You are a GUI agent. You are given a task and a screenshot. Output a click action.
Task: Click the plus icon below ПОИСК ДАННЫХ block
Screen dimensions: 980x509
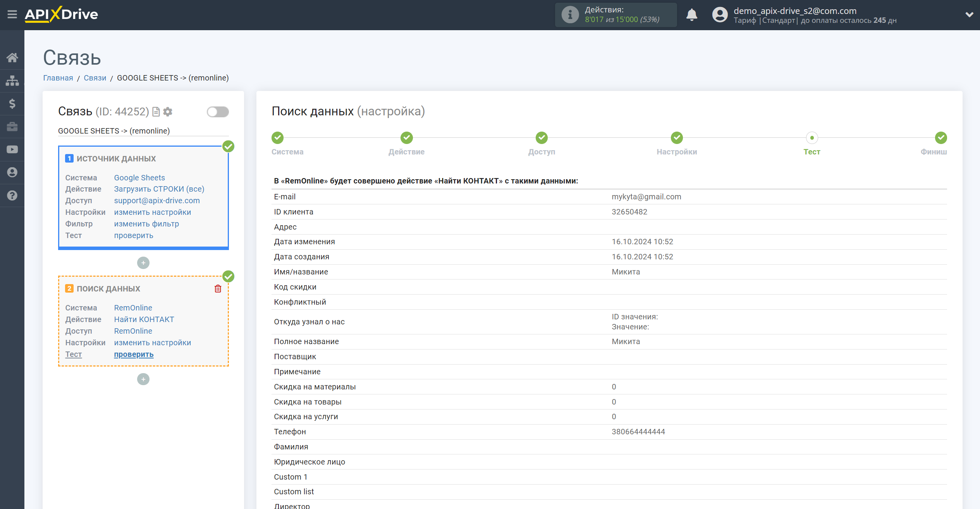point(143,379)
